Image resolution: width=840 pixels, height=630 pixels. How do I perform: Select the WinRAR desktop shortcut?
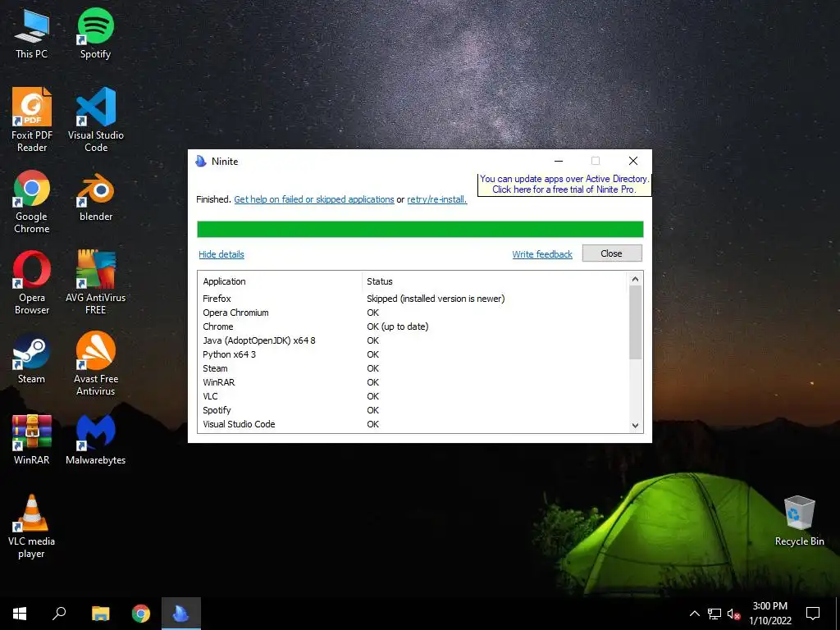point(32,440)
